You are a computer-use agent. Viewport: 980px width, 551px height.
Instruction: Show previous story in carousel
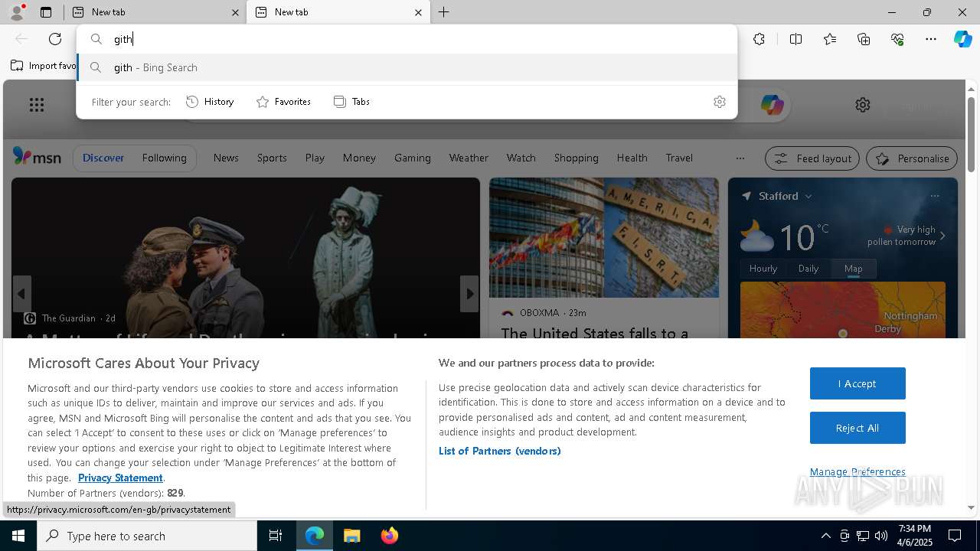coord(21,294)
